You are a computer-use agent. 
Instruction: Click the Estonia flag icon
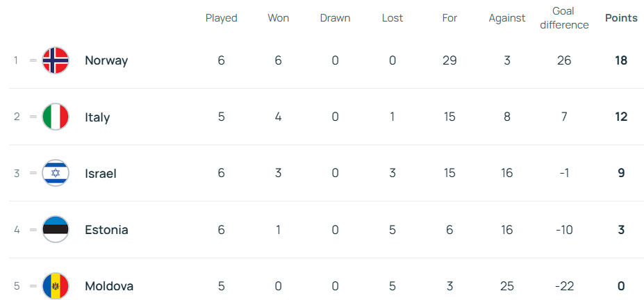56,229
